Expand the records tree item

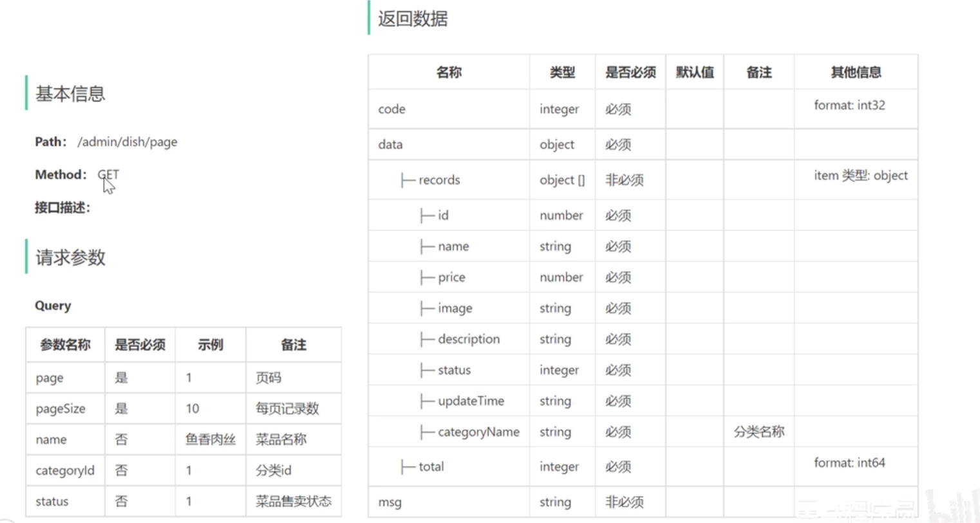438,179
